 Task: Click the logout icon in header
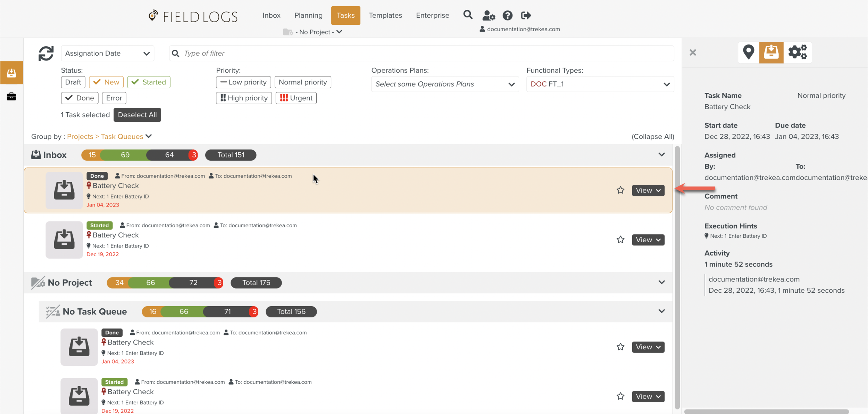click(x=526, y=15)
